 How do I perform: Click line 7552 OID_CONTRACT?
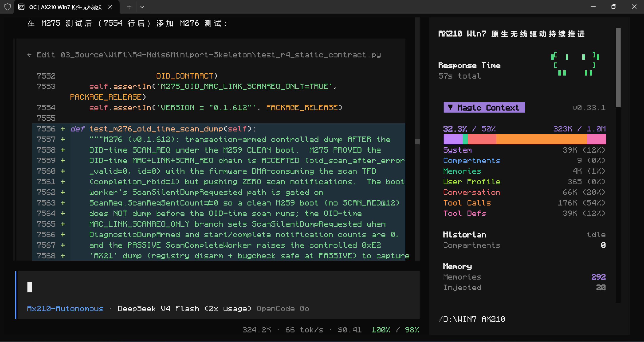(187, 76)
